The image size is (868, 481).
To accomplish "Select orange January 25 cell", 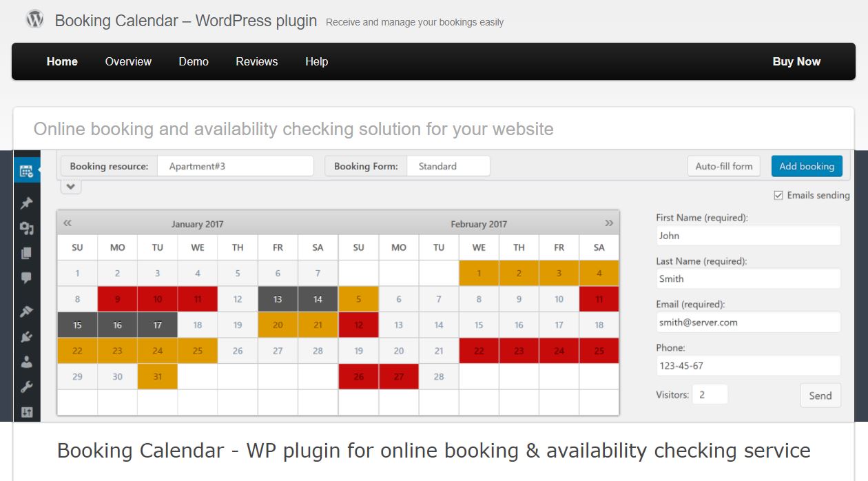I will 198,351.
